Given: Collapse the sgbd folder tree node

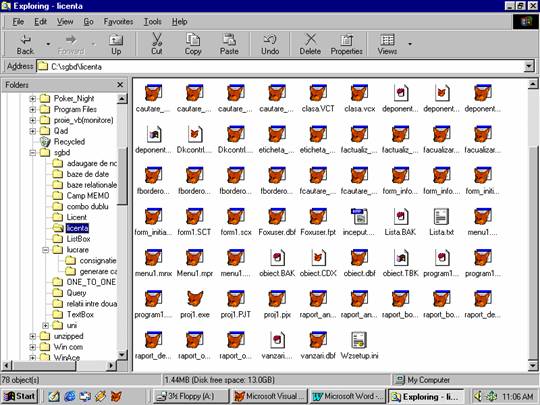Looking at the screenshot, I should pos(33,152).
